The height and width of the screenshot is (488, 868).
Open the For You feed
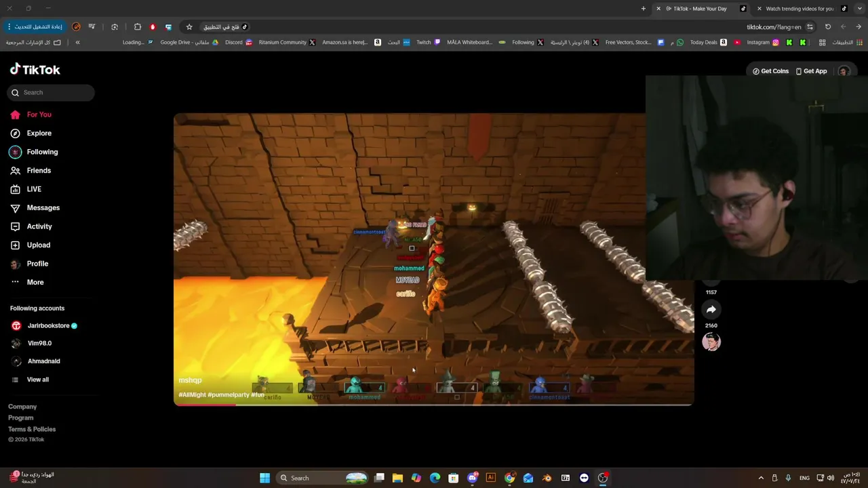(x=31, y=115)
